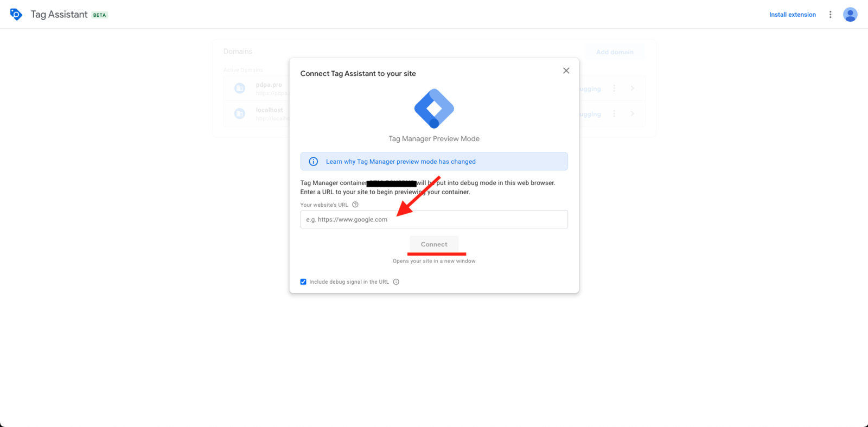
Task: Close the Connect Tag Assistant dialog
Action: (566, 71)
